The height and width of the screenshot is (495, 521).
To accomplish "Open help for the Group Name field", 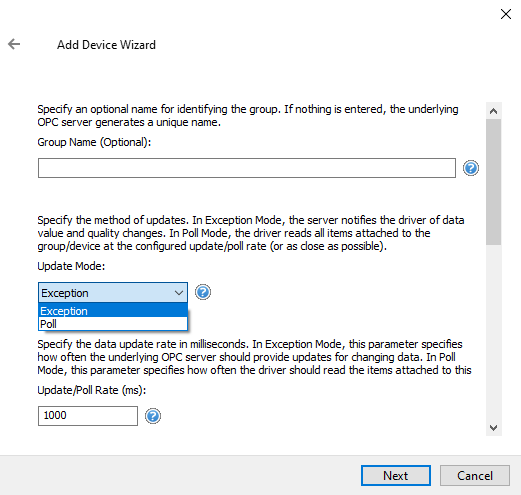I will [471, 168].
